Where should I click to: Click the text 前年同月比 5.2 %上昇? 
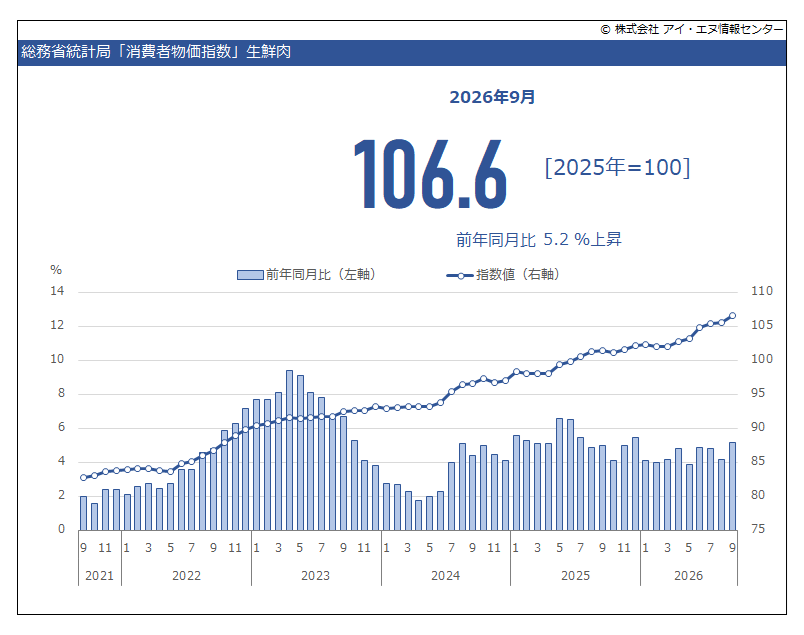pyautogui.click(x=538, y=240)
